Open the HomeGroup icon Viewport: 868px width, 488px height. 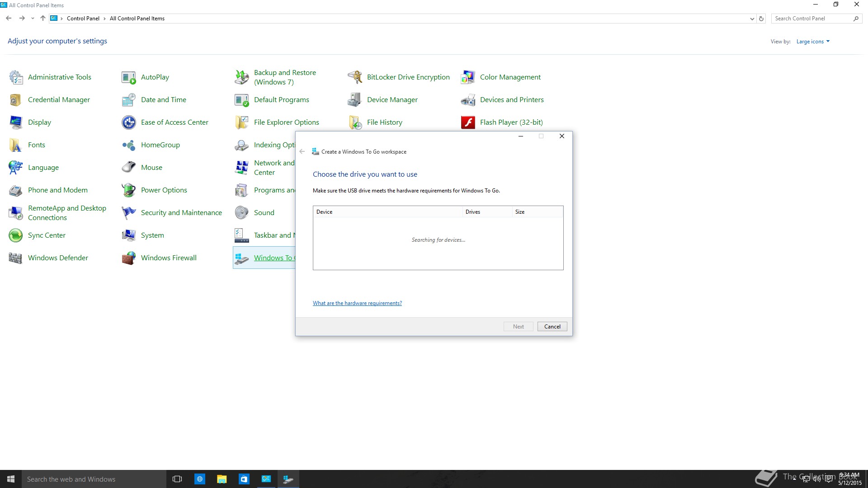tap(129, 145)
